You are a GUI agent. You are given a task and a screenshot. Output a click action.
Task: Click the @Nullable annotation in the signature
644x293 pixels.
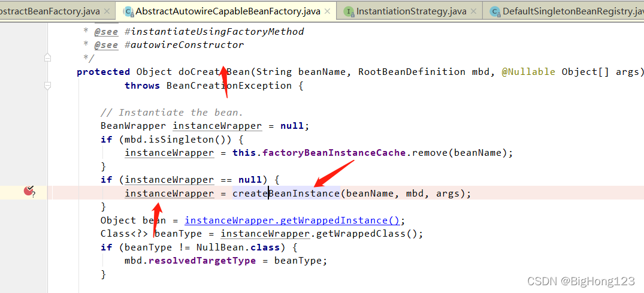[x=528, y=72]
